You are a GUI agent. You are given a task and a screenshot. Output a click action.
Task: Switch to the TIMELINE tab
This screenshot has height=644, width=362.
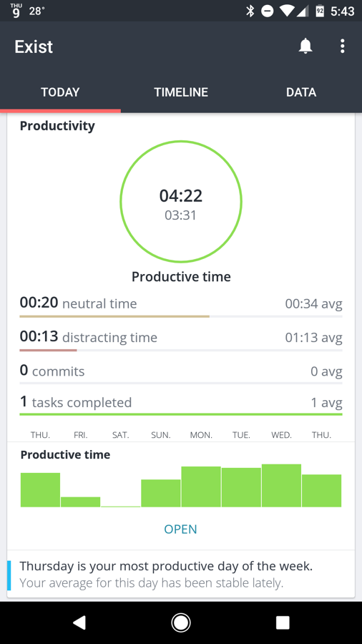pos(181,92)
